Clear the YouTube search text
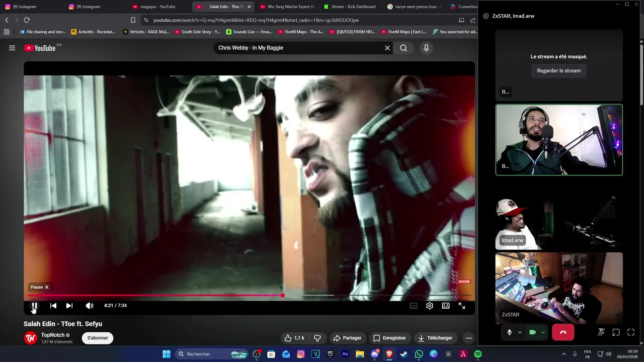This screenshot has height=362, width=644. pos(387,48)
